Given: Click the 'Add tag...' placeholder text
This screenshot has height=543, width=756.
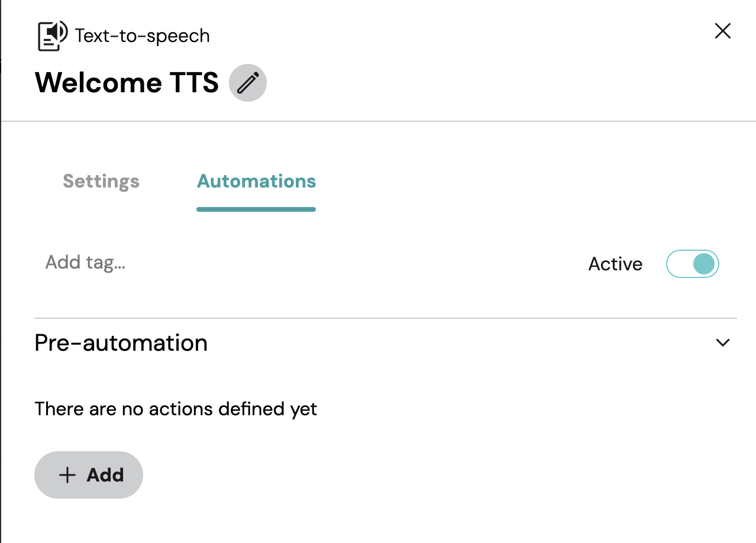Looking at the screenshot, I should 85,263.
